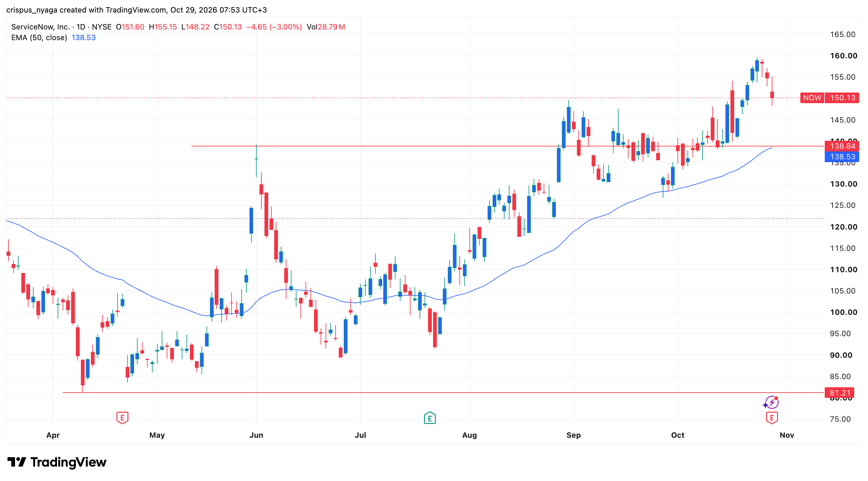Click the 100.00 price axis label

click(x=844, y=312)
